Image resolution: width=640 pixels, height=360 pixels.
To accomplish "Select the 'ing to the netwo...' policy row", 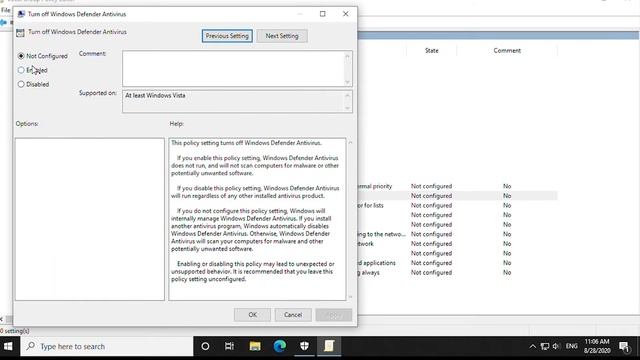I will click(x=457, y=234).
